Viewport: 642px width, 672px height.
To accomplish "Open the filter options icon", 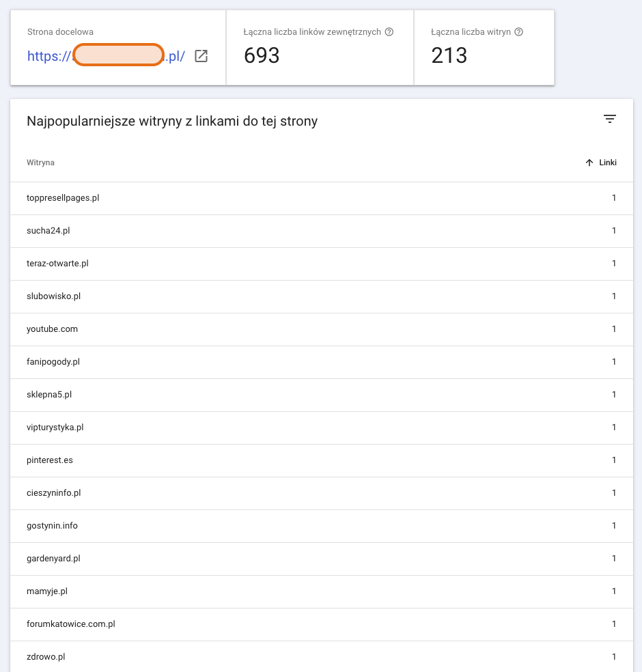I will [x=609, y=118].
